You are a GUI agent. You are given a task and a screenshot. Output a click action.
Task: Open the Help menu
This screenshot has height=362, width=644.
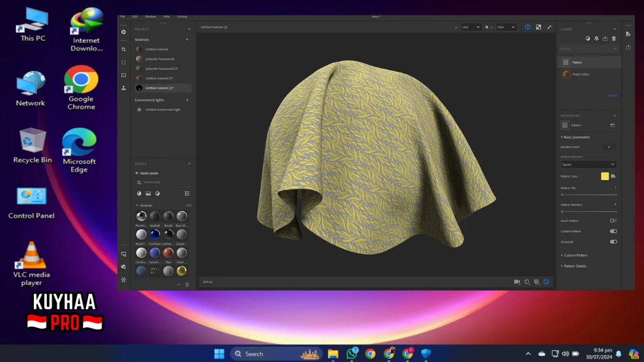coord(167,17)
